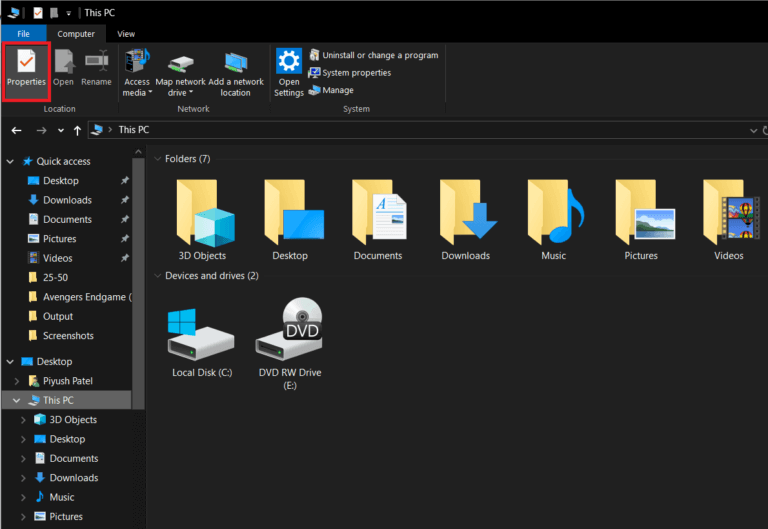Expand Documents under This PC tree

(x=23, y=458)
